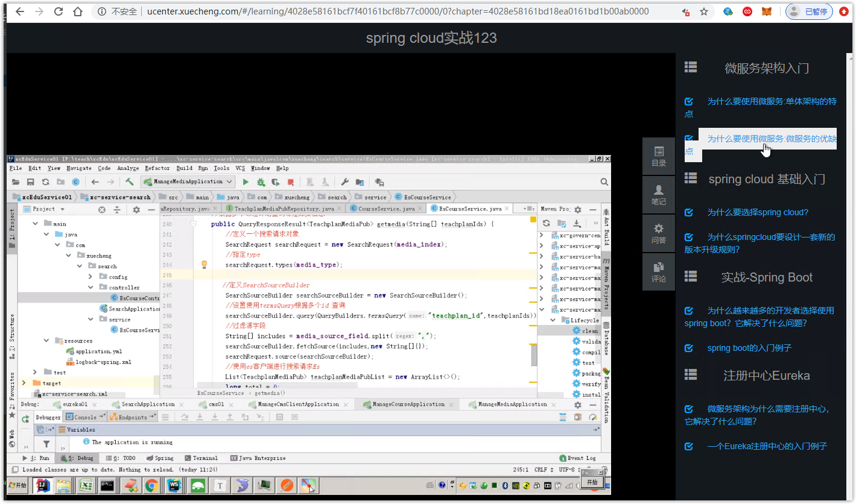The image size is (856, 504).
Task: Toggle check icon for 单体架构的特点 lesson
Action: [689, 102]
